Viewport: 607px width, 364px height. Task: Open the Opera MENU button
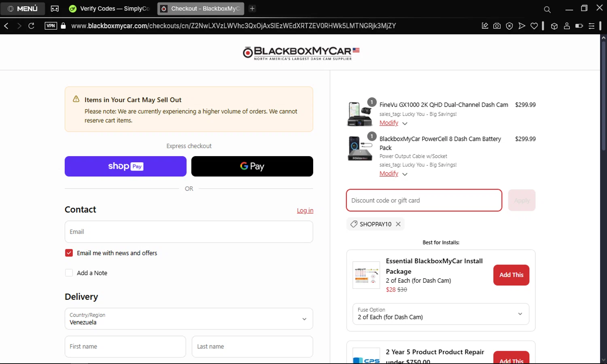click(x=23, y=8)
